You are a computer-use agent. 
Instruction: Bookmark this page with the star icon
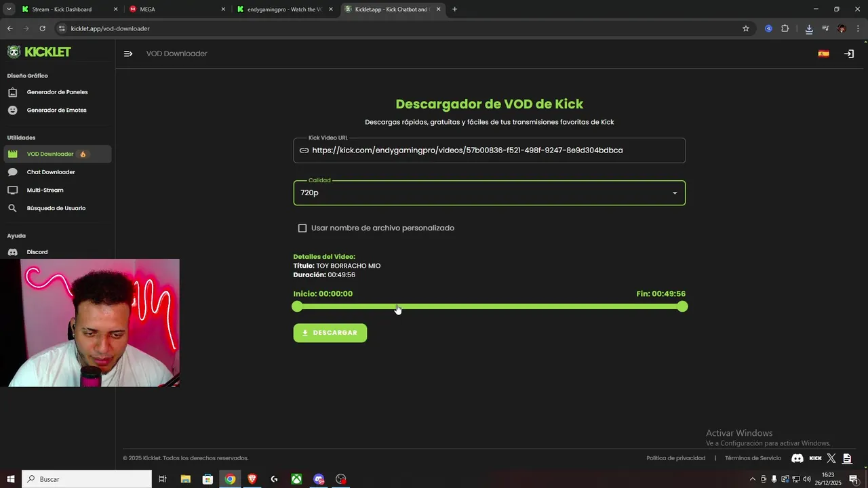click(746, 28)
